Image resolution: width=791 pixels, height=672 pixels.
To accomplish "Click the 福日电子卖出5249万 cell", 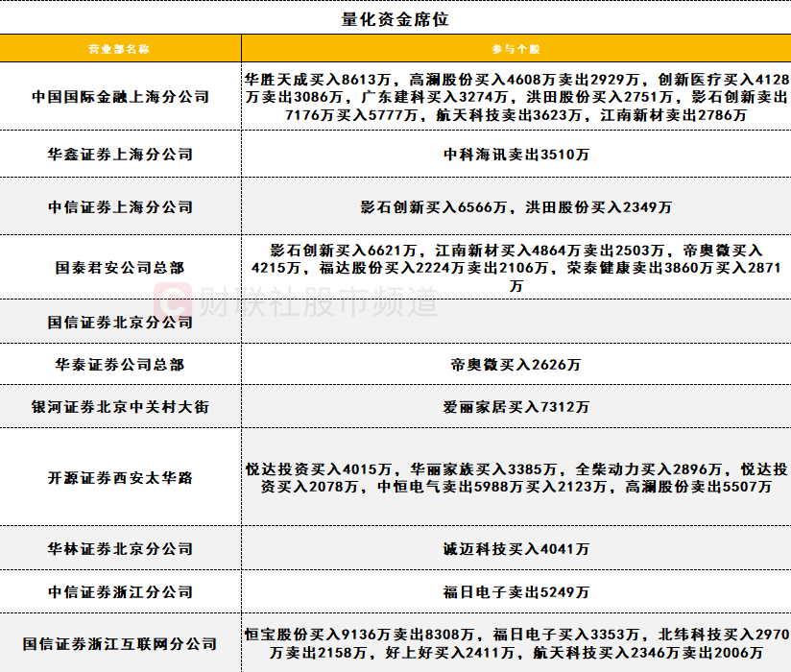I will click(x=516, y=591).
